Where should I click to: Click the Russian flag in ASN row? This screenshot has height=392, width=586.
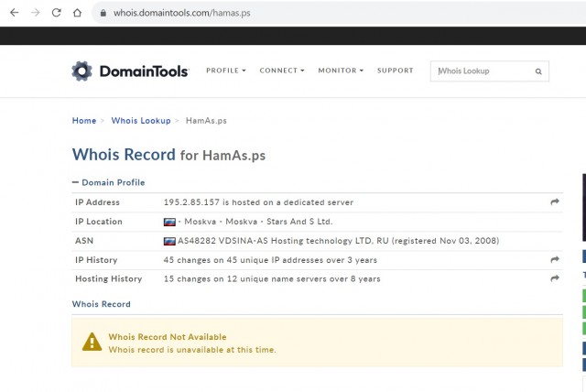(169, 241)
